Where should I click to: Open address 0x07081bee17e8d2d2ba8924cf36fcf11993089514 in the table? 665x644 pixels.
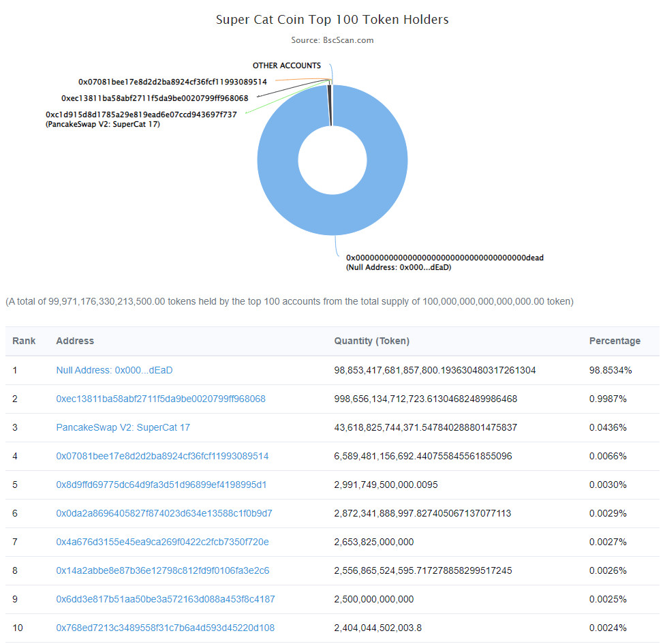pyautogui.click(x=162, y=456)
